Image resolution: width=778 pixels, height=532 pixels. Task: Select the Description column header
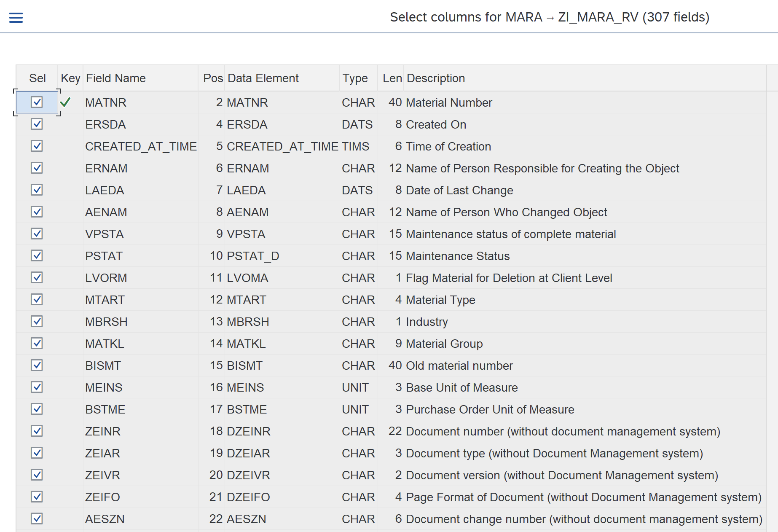(435, 78)
